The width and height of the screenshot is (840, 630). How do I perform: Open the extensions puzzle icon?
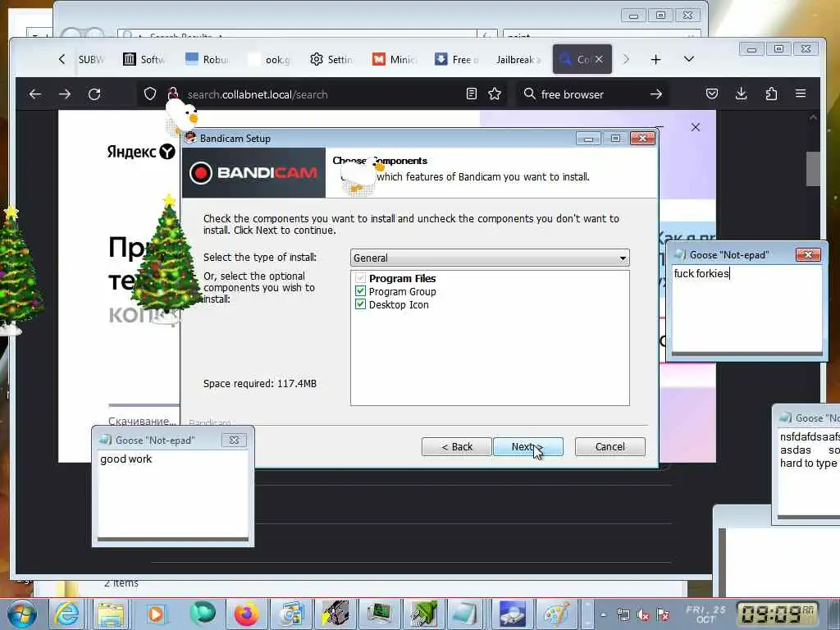(771, 94)
